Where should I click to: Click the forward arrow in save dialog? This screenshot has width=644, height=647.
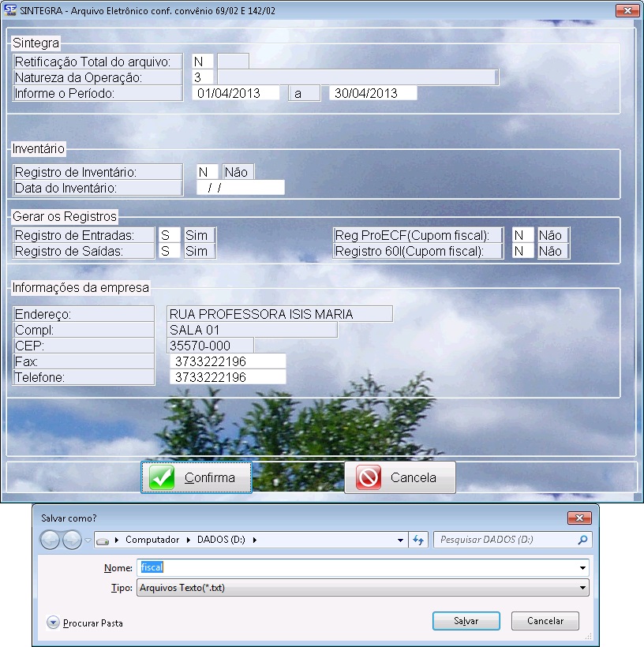click(x=72, y=540)
